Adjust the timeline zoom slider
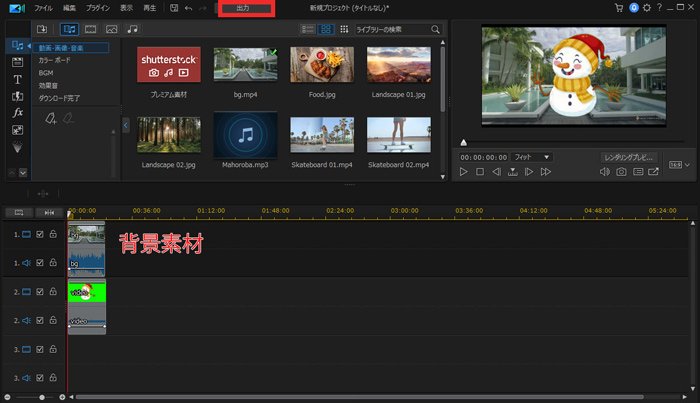Viewport: 700px width, 403px height. [42, 397]
